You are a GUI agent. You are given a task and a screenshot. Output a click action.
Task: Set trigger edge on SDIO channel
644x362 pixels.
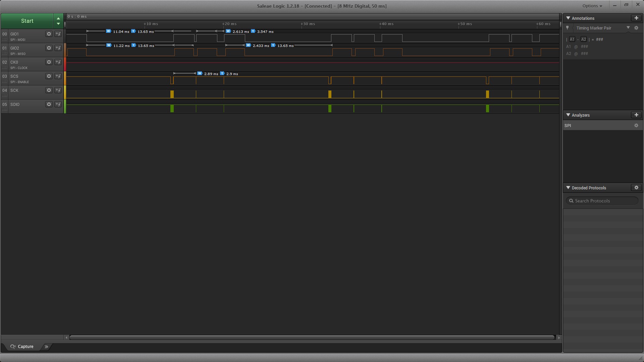click(58, 104)
